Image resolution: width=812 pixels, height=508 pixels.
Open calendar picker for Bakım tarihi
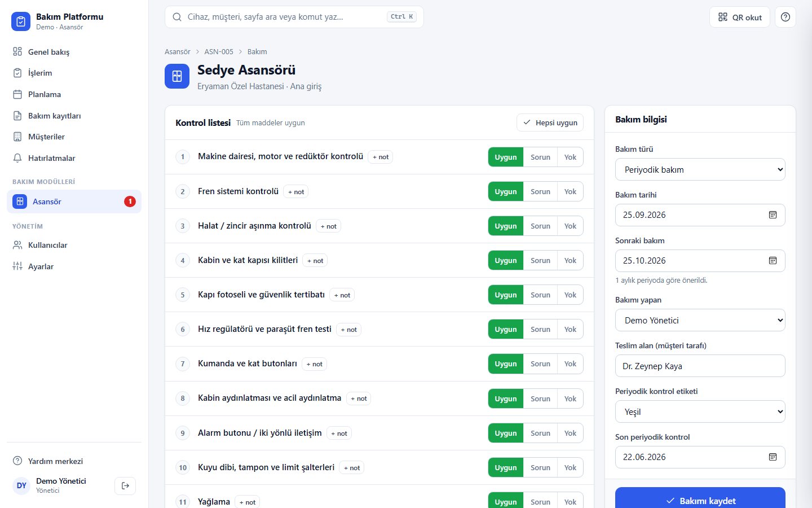[773, 215]
